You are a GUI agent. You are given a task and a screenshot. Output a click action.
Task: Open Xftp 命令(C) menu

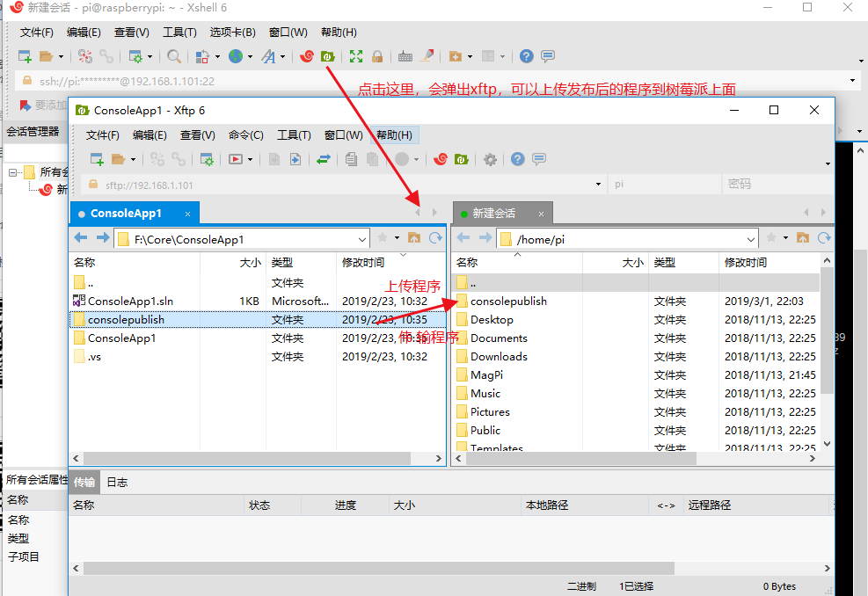(x=245, y=135)
